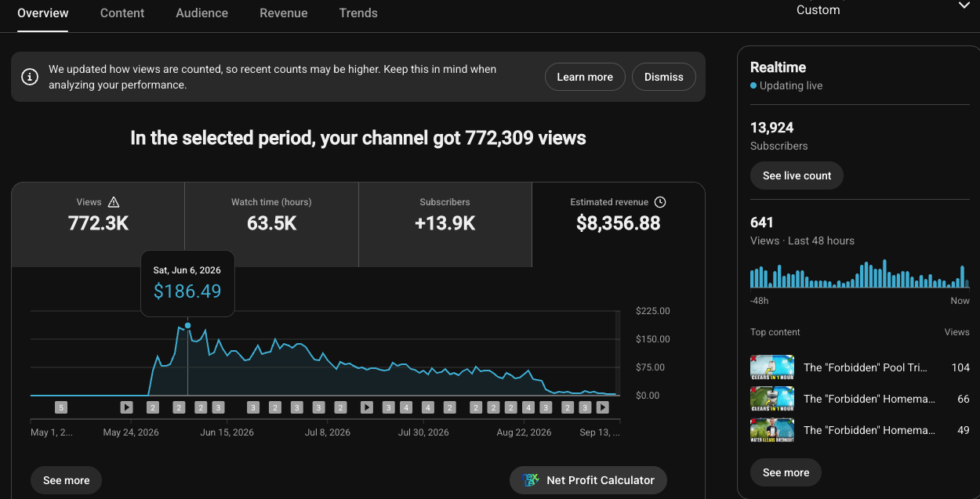This screenshot has height=499, width=980.
Task: Click the Jun 15, 2026 axis label
Action: click(x=227, y=432)
